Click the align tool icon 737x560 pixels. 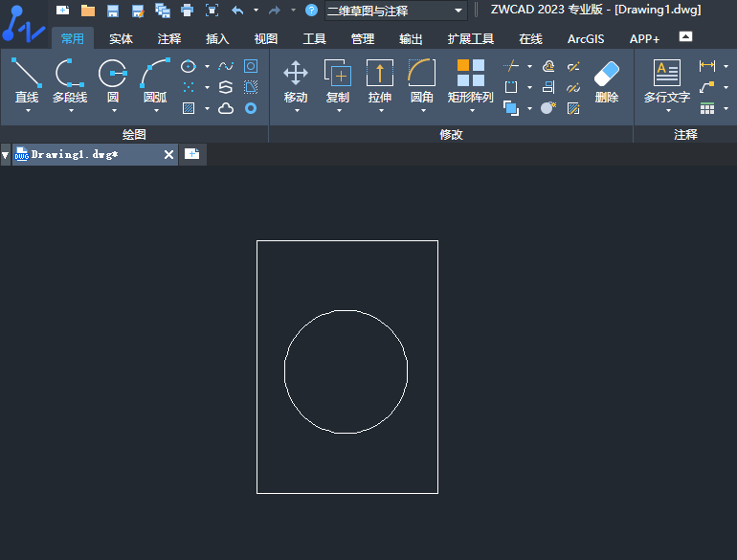tap(548, 87)
